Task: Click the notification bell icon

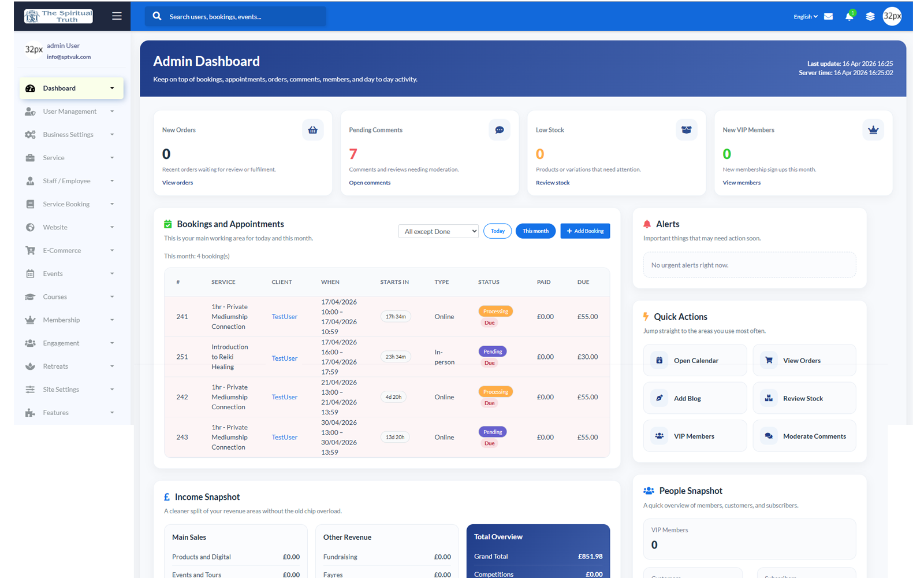Action: (849, 16)
